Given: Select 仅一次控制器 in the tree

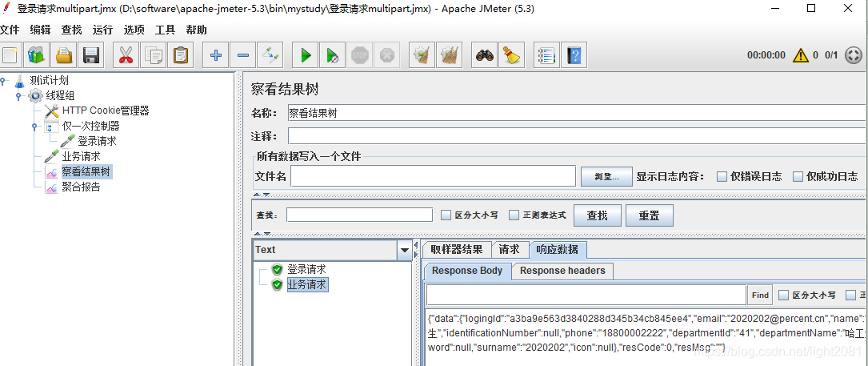Looking at the screenshot, I should [x=90, y=126].
